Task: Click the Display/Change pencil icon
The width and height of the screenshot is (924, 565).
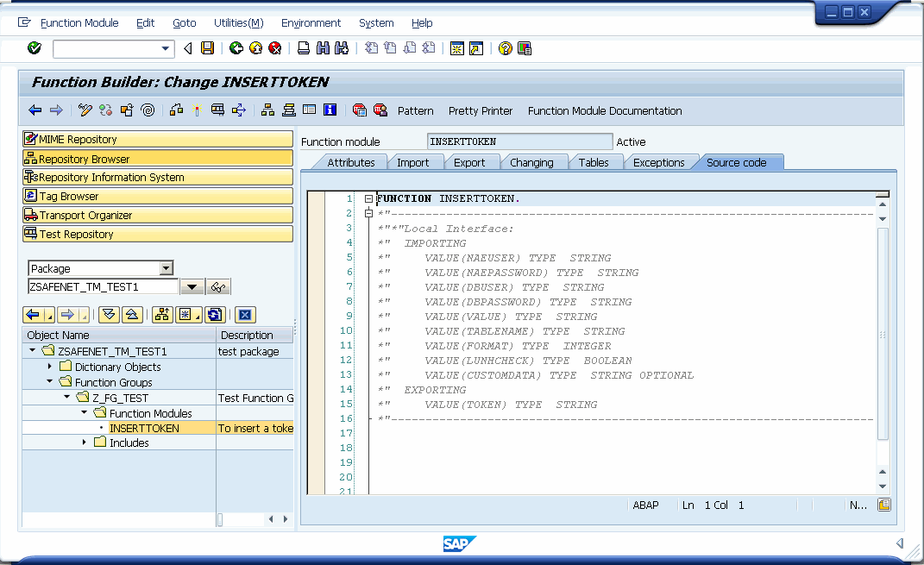Action: (x=85, y=110)
